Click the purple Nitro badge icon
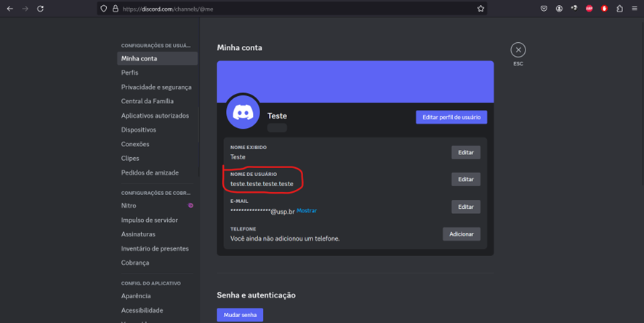 [190, 205]
